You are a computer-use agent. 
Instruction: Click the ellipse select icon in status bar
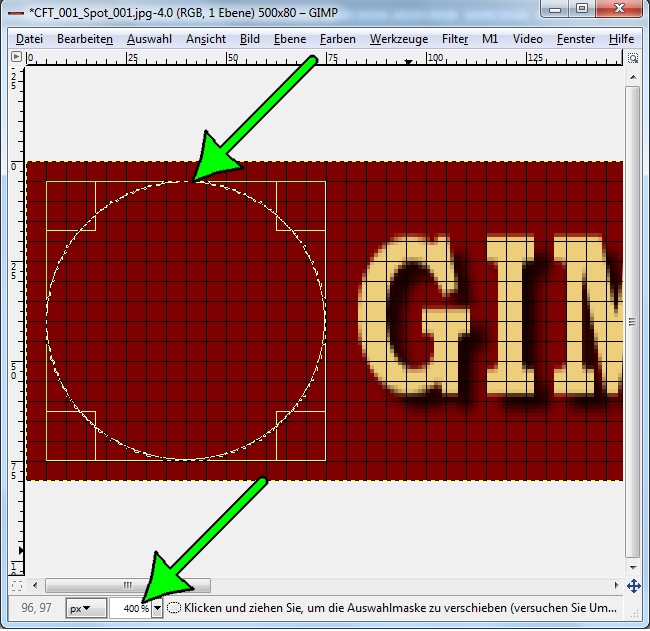(174, 608)
